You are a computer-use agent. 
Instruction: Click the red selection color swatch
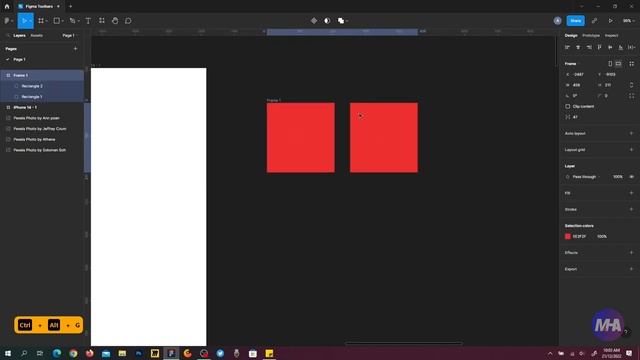pyautogui.click(x=568, y=236)
